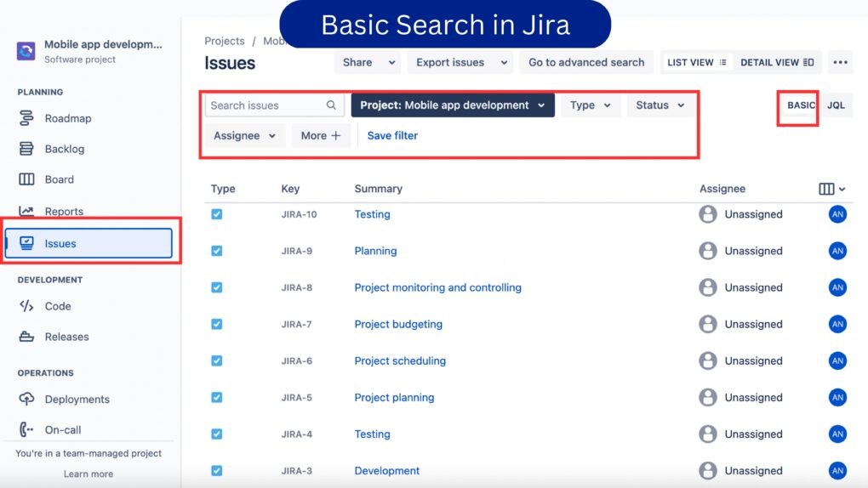
Task: Click the task type checkbox icon for JIRA-6
Action: tap(216, 360)
